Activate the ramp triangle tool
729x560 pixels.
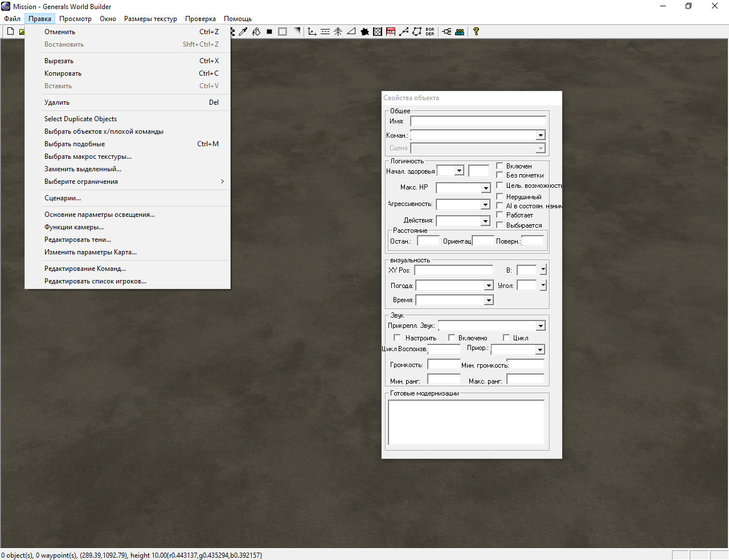(x=351, y=32)
